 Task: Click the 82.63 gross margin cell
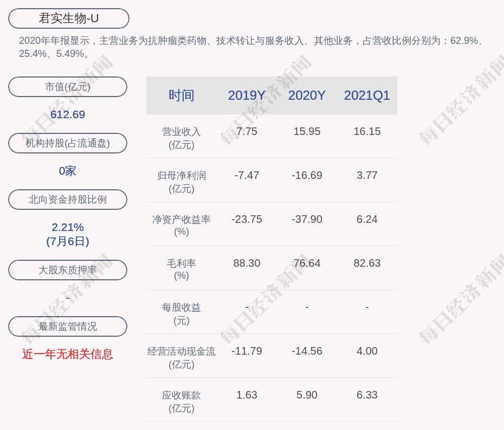click(367, 263)
